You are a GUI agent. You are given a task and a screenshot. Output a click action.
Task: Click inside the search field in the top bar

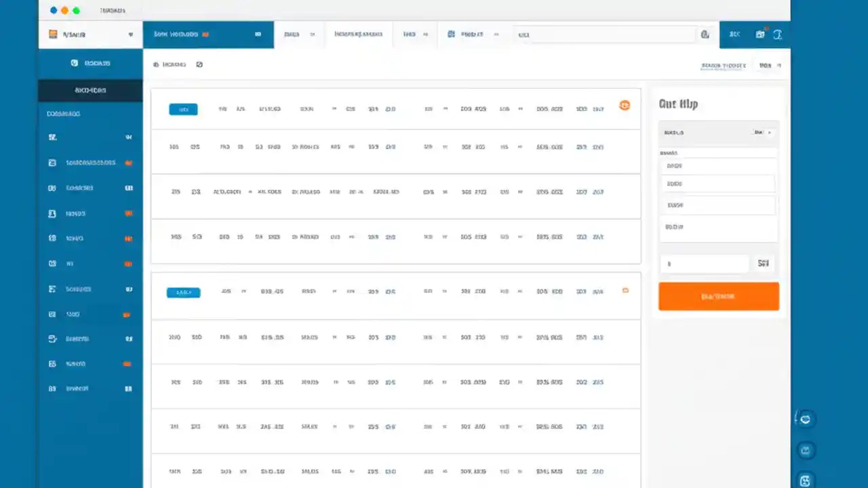pyautogui.click(x=604, y=34)
